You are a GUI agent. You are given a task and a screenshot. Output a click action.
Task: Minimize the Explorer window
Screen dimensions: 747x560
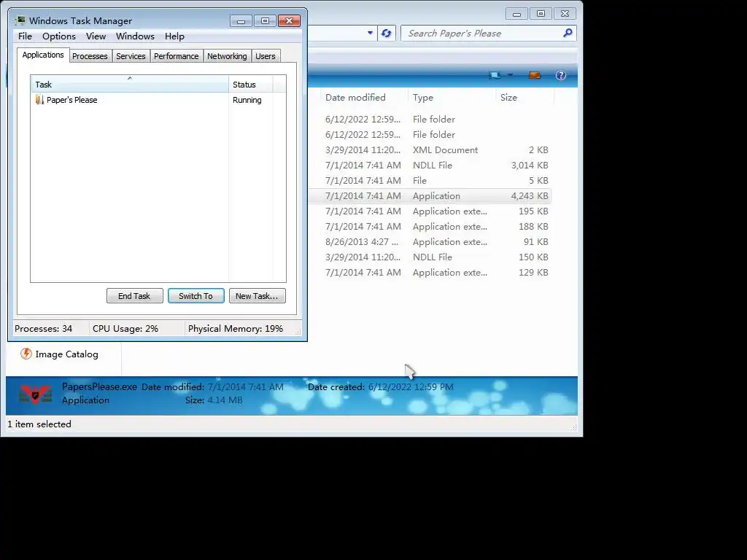[516, 14]
